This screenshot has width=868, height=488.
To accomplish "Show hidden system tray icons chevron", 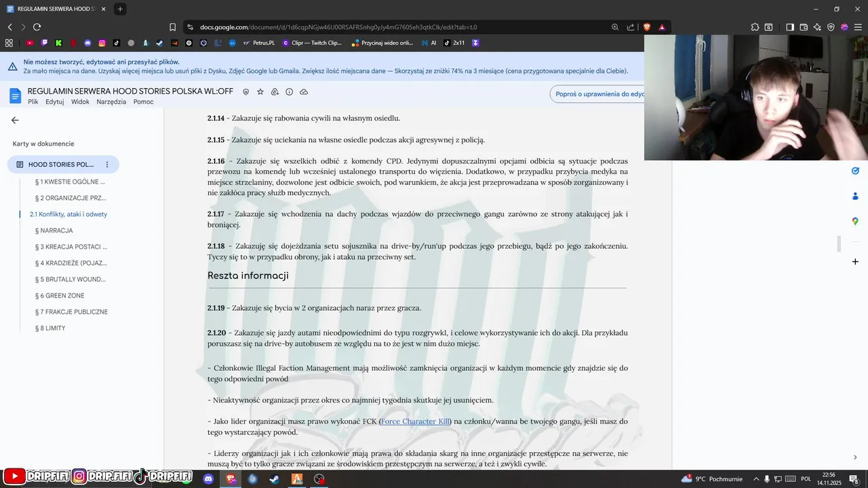I will click(756, 479).
